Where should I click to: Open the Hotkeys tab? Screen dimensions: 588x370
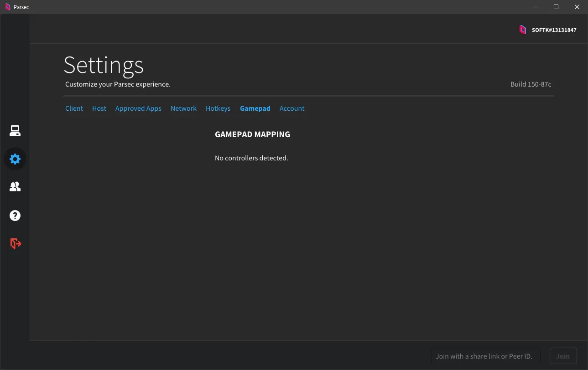pos(218,108)
